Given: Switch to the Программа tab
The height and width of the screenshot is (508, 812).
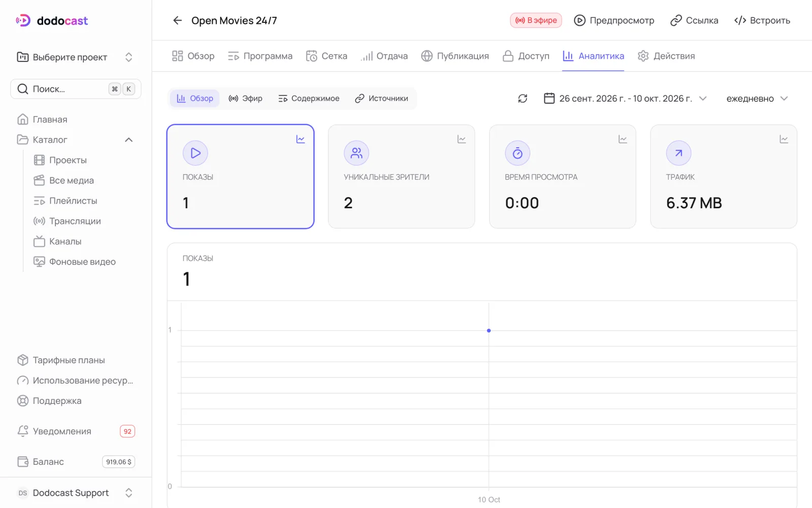Looking at the screenshot, I should (260, 56).
